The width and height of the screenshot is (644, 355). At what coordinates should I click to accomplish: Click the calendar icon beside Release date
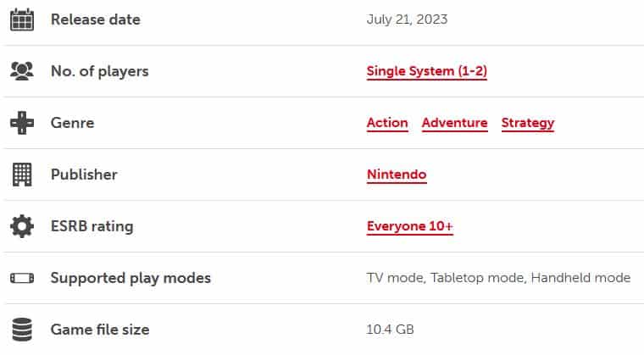[21, 19]
